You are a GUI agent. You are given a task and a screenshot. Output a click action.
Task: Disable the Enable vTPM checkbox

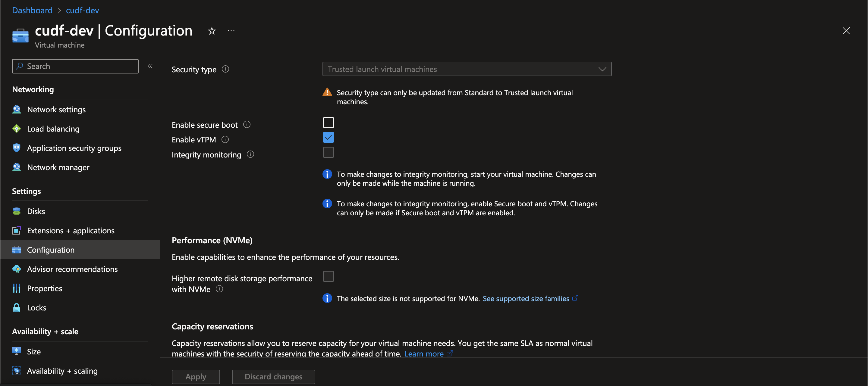coord(328,137)
